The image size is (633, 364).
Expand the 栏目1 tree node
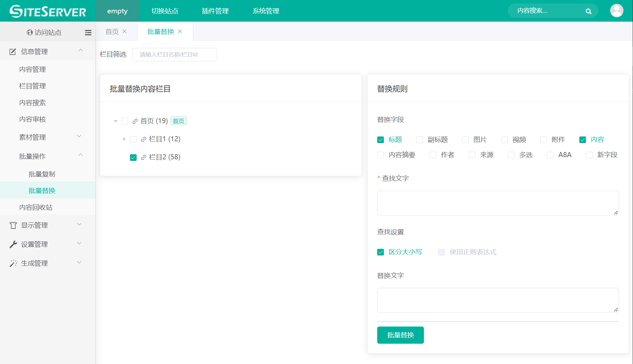coord(124,139)
